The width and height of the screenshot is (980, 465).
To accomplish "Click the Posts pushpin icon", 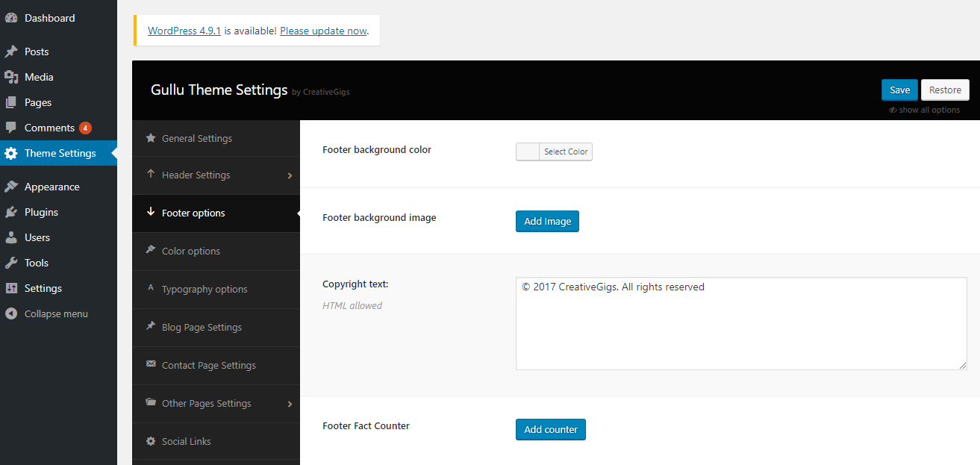I will click(x=11, y=52).
